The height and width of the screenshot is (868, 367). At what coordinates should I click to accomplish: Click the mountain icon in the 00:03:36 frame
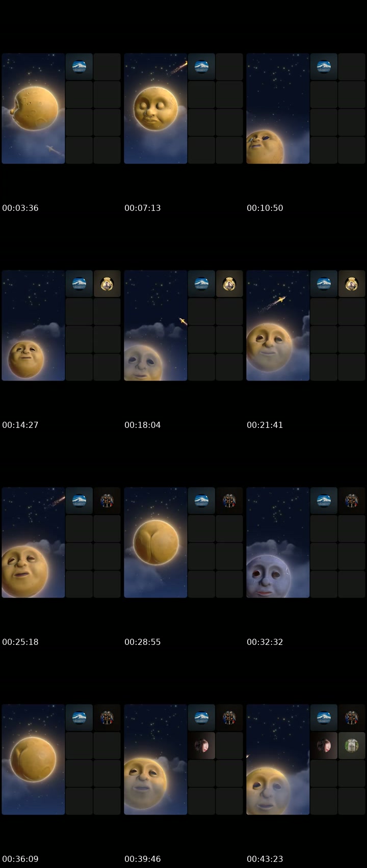point(79,67)
